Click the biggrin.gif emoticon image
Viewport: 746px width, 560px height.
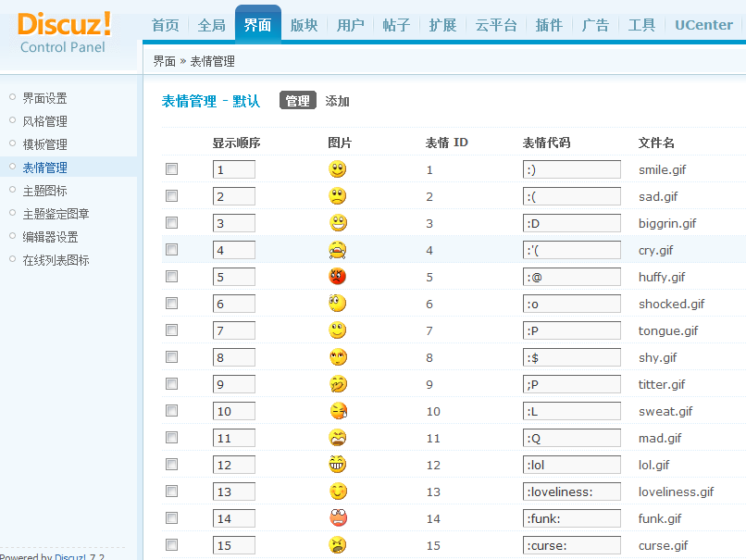click(338, 223)
